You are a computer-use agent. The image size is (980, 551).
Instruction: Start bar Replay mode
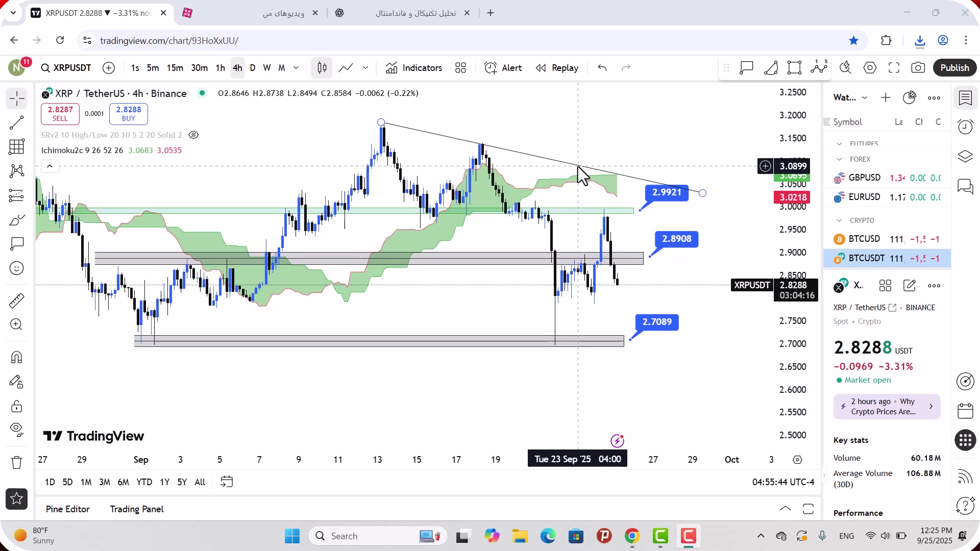tap(557, 68)
